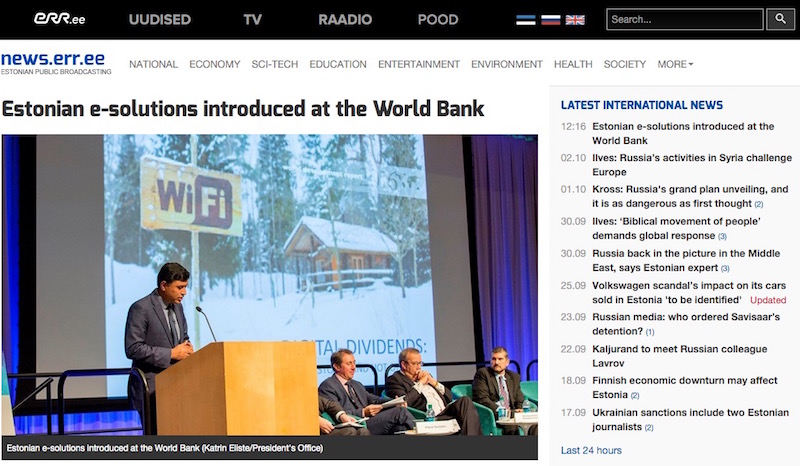Open the UUDISED top menu

[160, 19]
